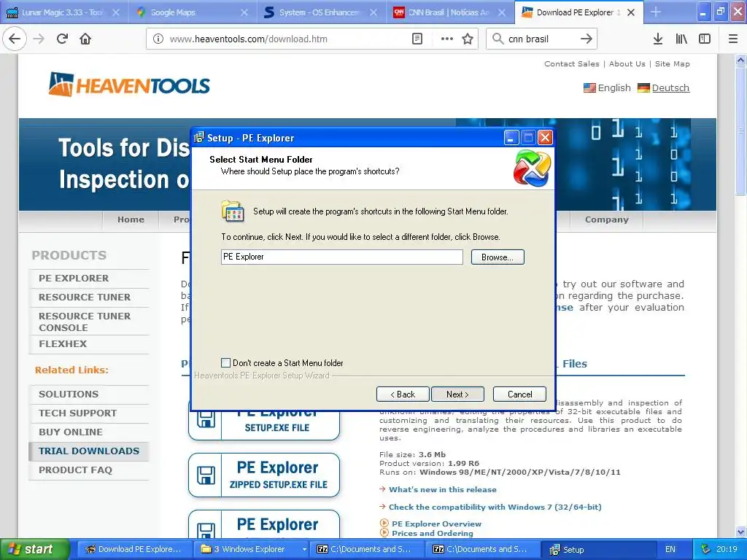
Task: Click the cnn brasil search box
Action: pyautogui.click(x=541, y=39)
